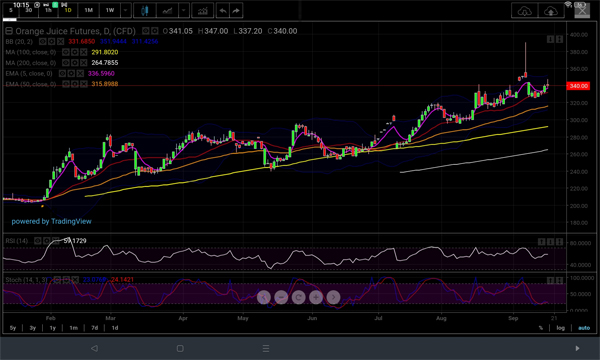Viewport: 600px width, 360px height.
Task: Remove the MA (200, close, 0) indicator
Action: pyautogui.click(x=83, y=63)
